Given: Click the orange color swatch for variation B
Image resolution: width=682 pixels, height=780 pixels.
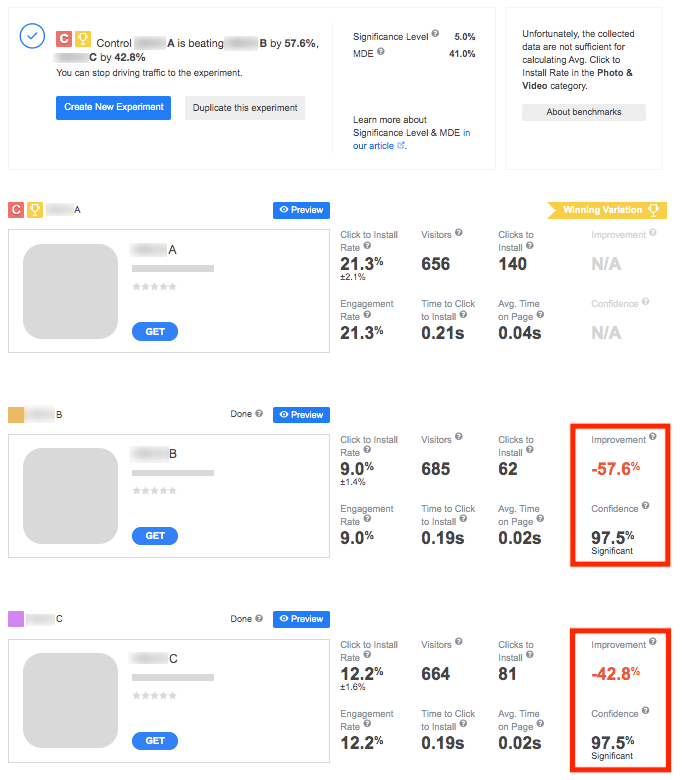Looking at the screenshot, I should point(16,414).
